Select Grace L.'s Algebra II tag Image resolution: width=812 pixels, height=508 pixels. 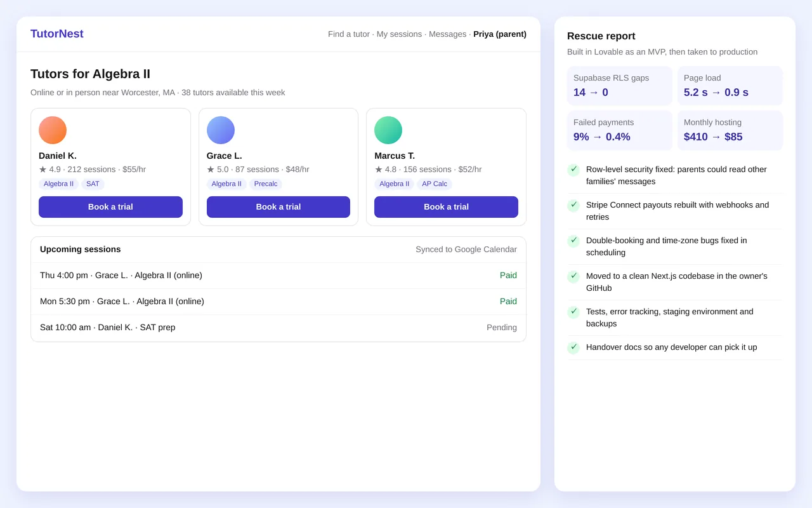click(226, 184)
